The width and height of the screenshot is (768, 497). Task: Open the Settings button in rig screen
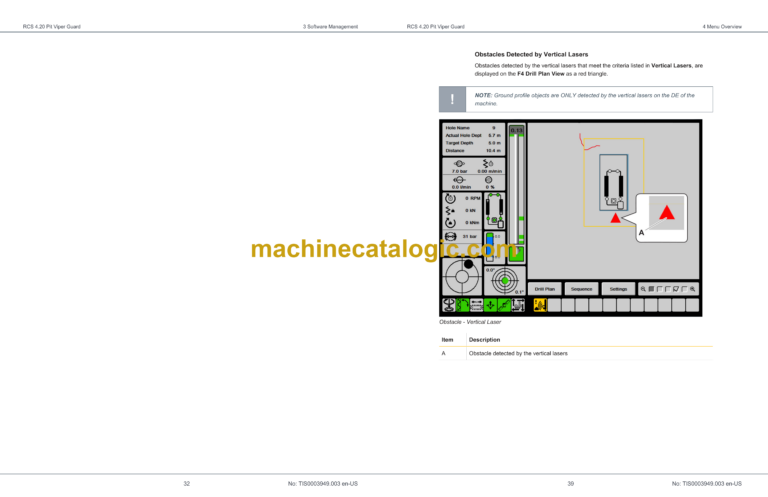[x=618, y=289]
